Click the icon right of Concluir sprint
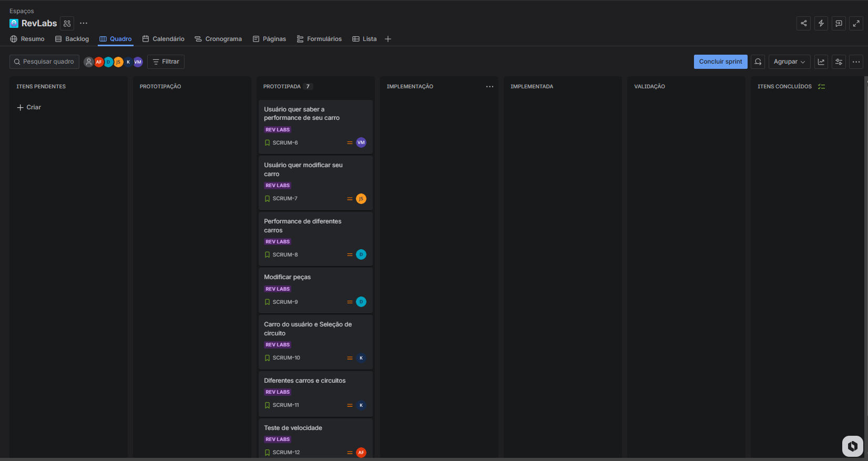The image size is (868, 461). click(x=758, y=62)
